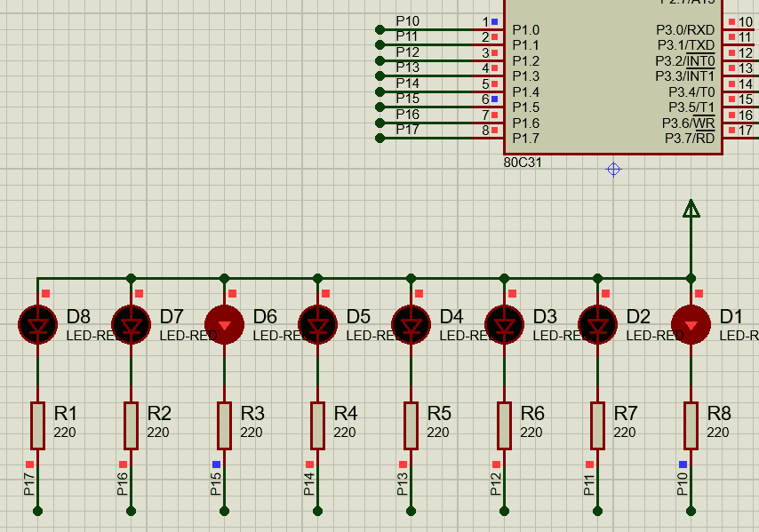Select the D5 LED reference label
Screen dimensions: 759x532
(358, 316)
